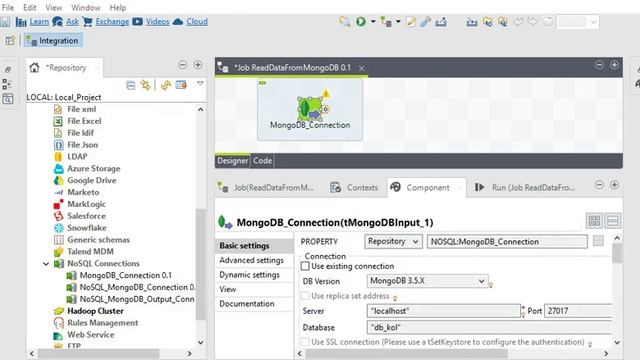Select MongoDB_Connection 0.1 tree item

(x=125, y=275)
